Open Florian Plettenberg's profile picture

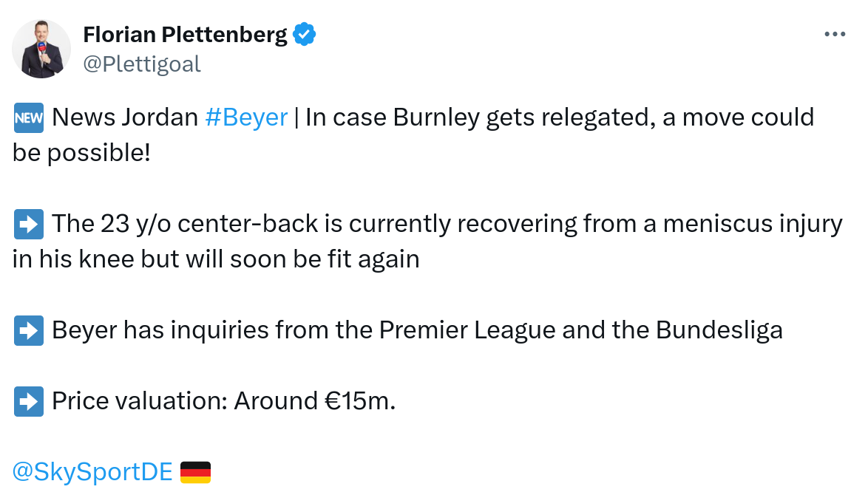[x=41, y=49]
